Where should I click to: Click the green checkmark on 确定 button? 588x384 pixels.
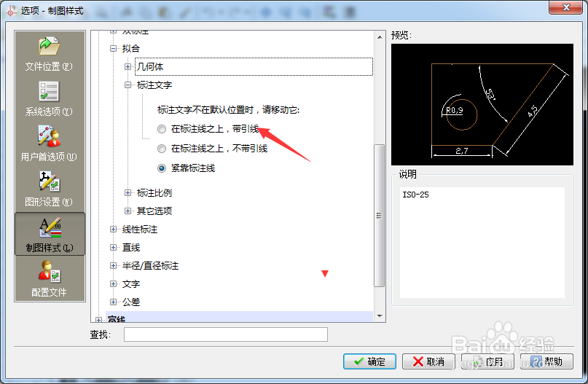pyautogui.click(x=359, y=361)
